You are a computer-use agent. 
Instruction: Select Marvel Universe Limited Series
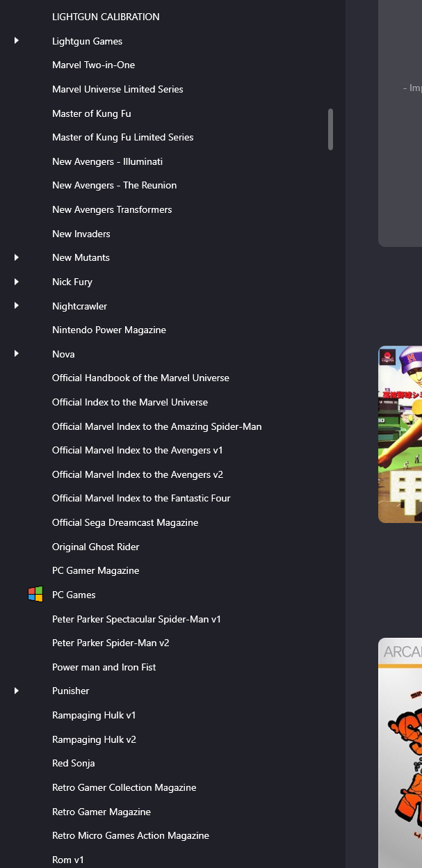pos(117,89)
